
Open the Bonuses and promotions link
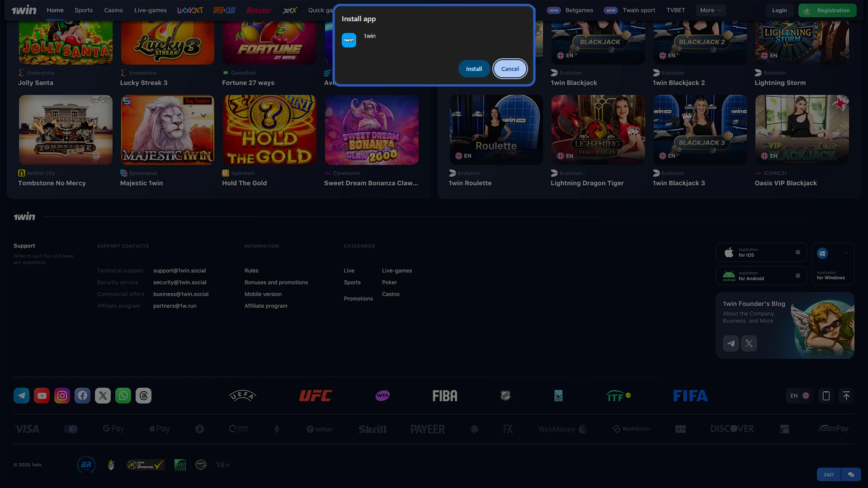click(276, 282)
